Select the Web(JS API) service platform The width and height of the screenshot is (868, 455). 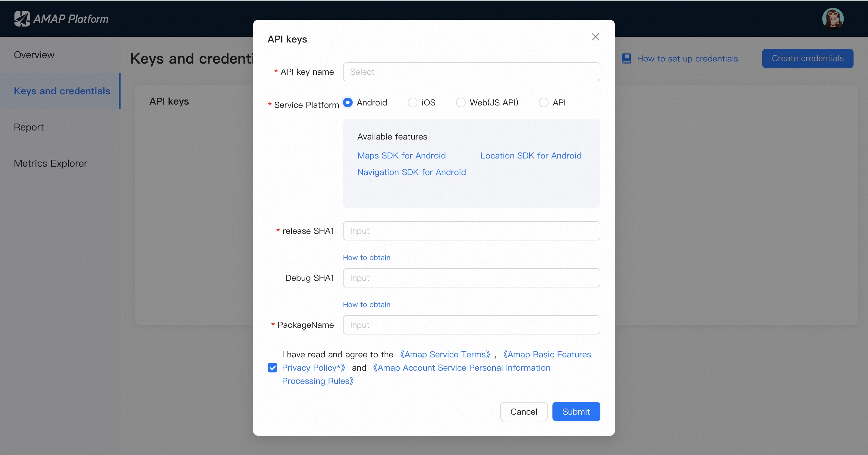[x=461, y=102]
